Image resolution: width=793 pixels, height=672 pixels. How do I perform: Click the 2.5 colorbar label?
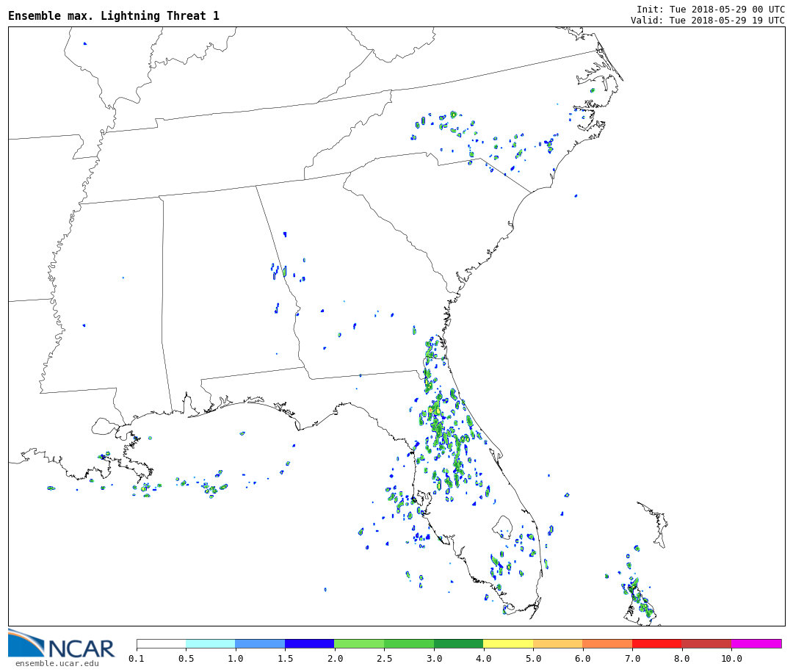[384, 658]
